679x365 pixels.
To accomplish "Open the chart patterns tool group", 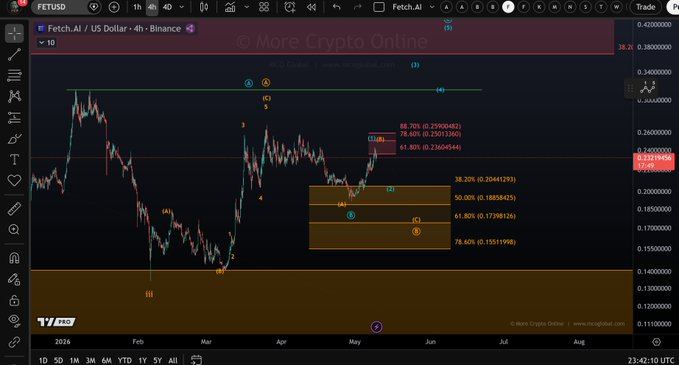I will pyautogui.click(x=14, y=96).
